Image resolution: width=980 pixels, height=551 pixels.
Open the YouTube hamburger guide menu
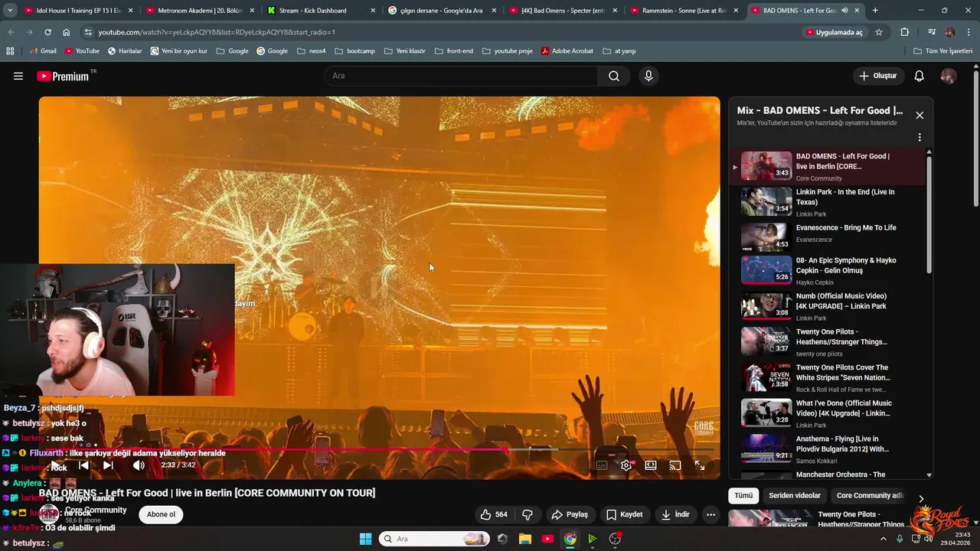point(18,76)
